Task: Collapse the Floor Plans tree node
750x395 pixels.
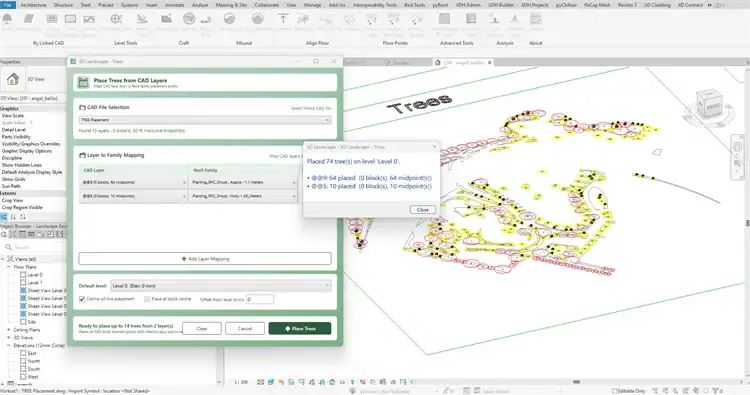Action: coord(9,267)
